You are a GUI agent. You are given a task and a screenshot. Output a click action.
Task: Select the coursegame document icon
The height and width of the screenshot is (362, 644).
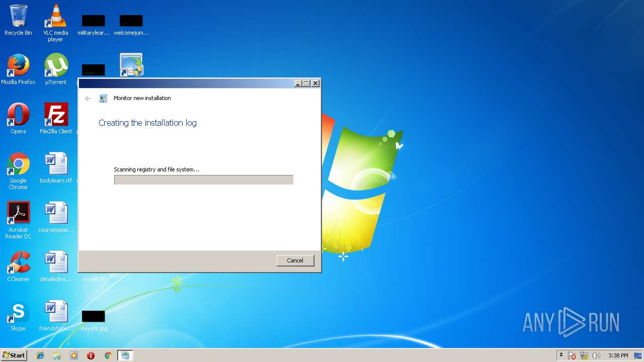click(x=56, y=217)
